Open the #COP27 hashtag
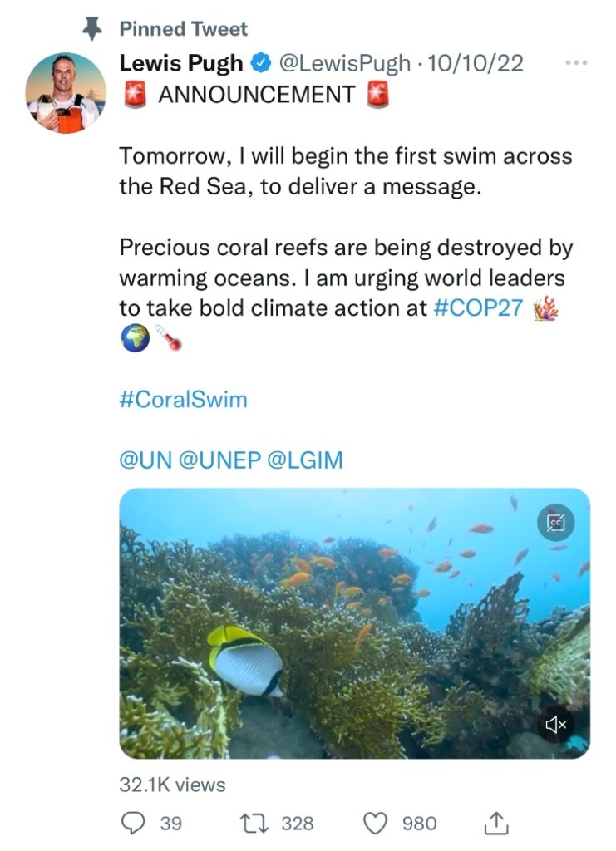The width and height of the screenshot is (616, 851). pos(479,307)
